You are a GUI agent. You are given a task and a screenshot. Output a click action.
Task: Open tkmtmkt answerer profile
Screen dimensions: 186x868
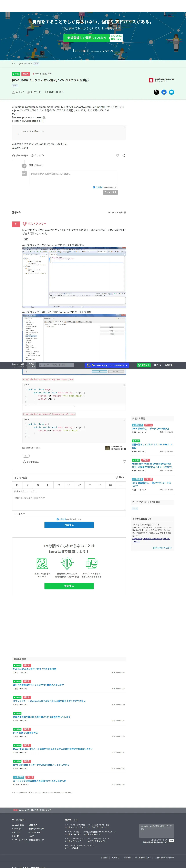click(116, 446)
